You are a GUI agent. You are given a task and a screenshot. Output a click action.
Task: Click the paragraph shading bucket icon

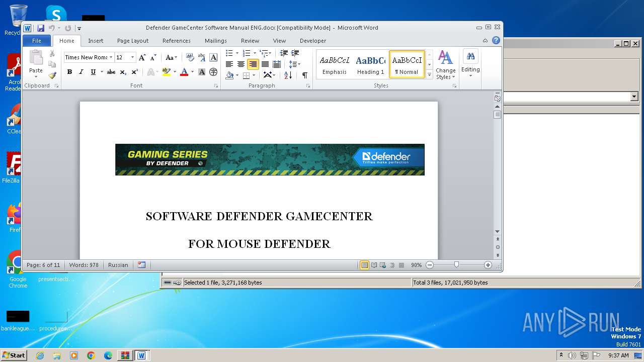point(229,75)
